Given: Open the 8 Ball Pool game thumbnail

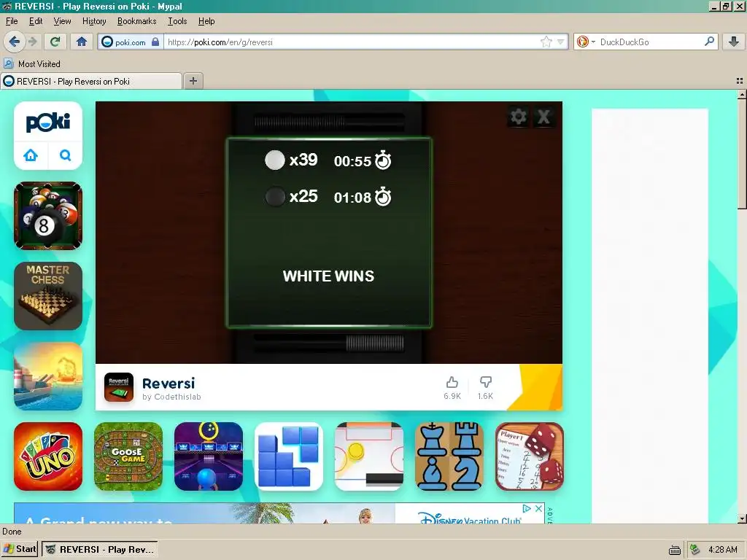Looking at the screenshot, I should tap(48, 216).
